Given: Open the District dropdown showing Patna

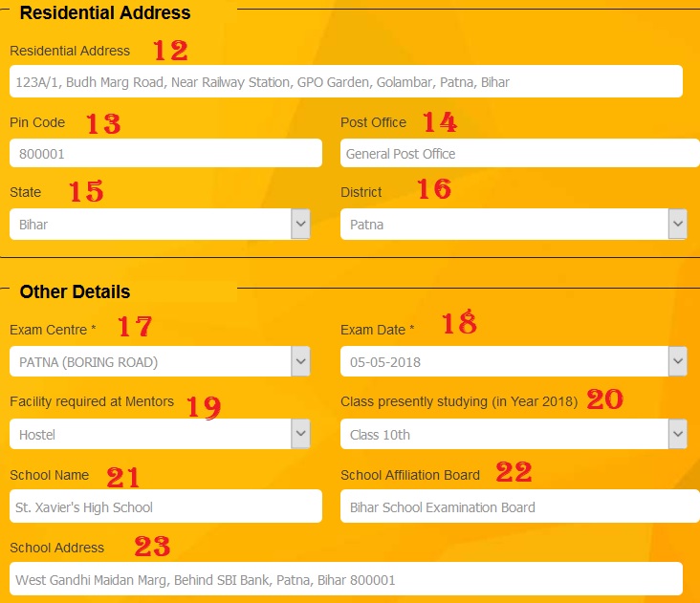Looking at the screenshot, I should [503, 225].
